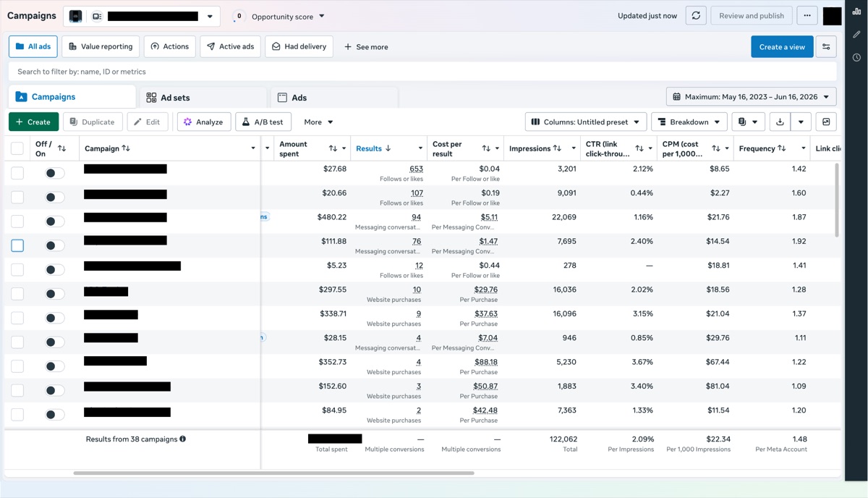Open the Campaign column options caret

click(253, 148)
